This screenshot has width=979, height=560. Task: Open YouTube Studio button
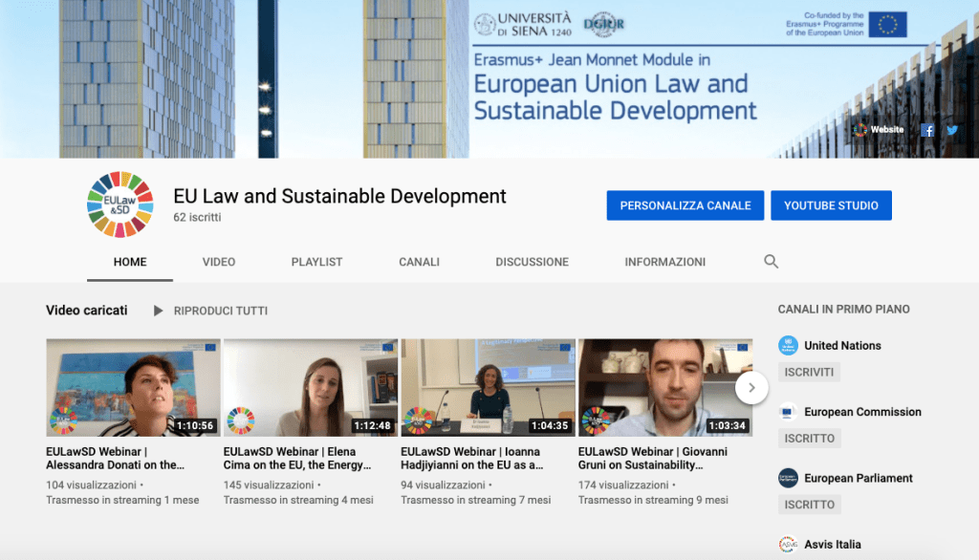pyautogui.click(x=831, y=205)
